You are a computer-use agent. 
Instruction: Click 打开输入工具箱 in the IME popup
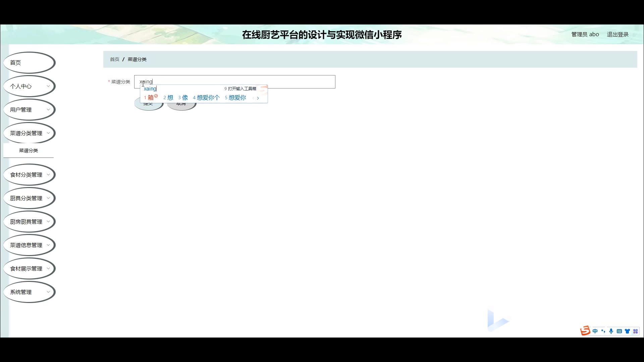pos(241,89)
